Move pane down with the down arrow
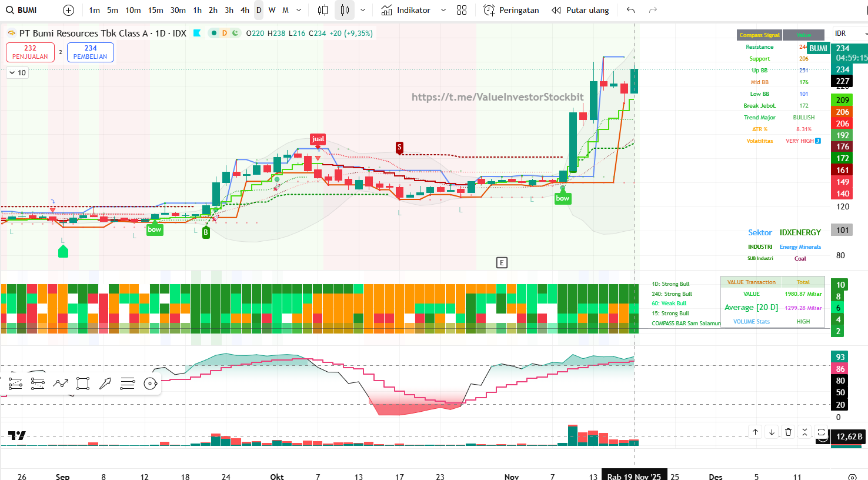 pos(772,432)
